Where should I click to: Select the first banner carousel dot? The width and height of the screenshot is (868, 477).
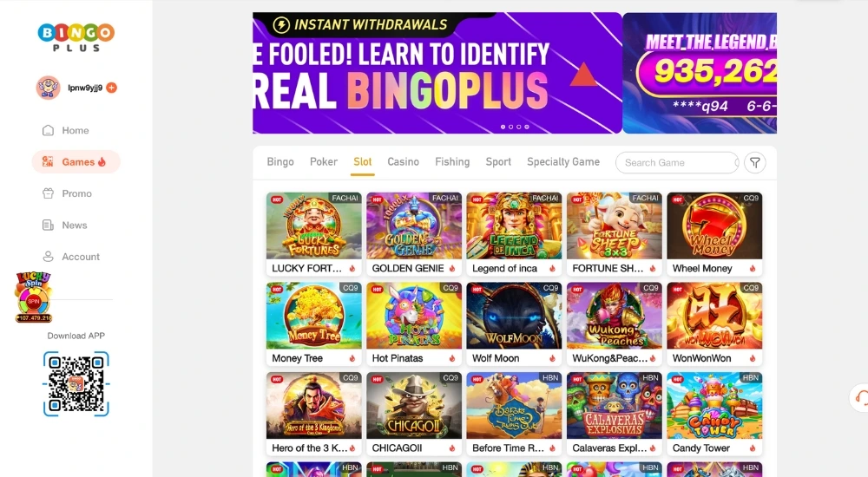(x=503, y=127)
